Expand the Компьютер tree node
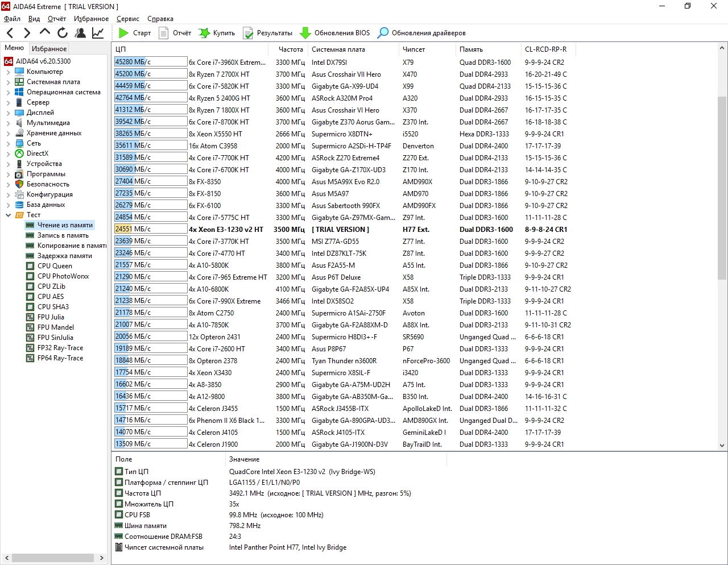 [8, 72]
